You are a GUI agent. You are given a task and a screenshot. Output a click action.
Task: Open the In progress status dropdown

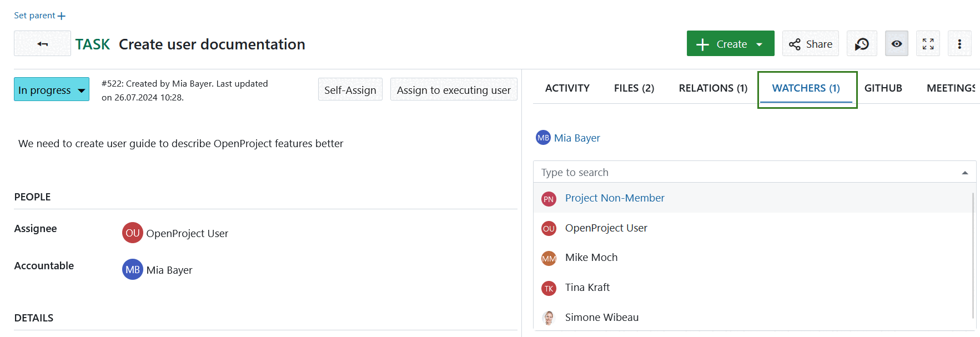52,90
